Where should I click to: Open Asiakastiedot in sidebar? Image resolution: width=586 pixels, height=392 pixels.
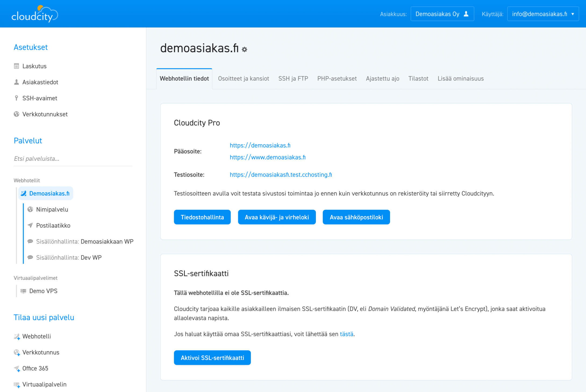(x=40, y=82)
